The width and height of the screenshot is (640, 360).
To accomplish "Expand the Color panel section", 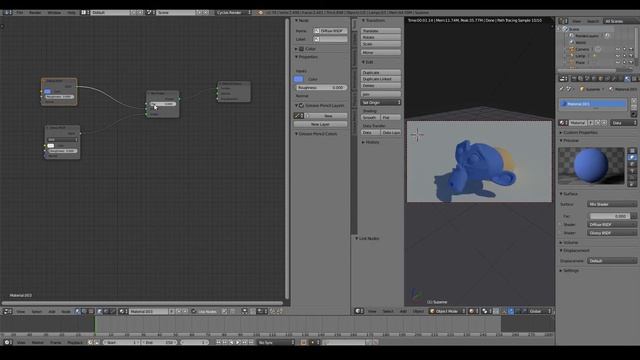I will point(306,49).
